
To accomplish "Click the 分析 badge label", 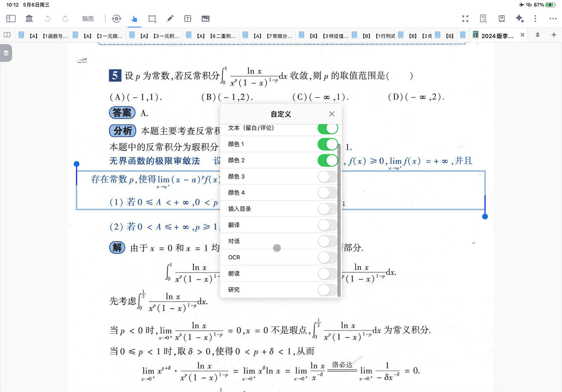I will (x=123, y=131).
